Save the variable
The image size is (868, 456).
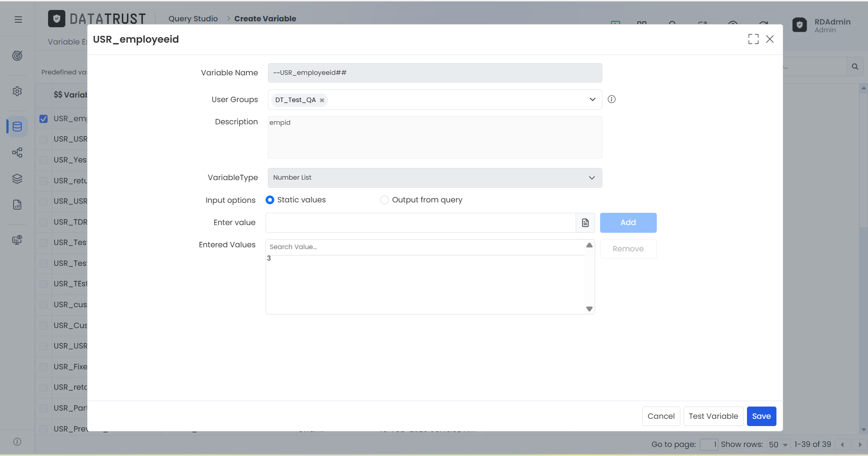761,417
